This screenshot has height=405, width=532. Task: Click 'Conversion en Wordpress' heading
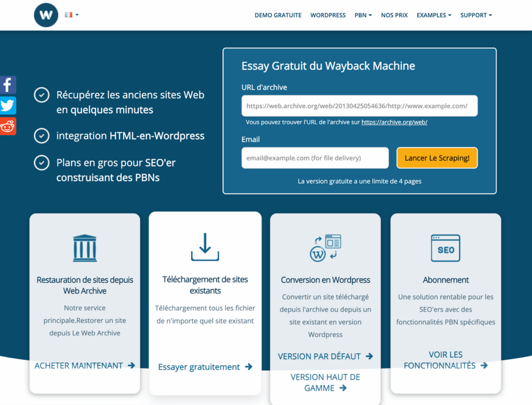[325, 280]
